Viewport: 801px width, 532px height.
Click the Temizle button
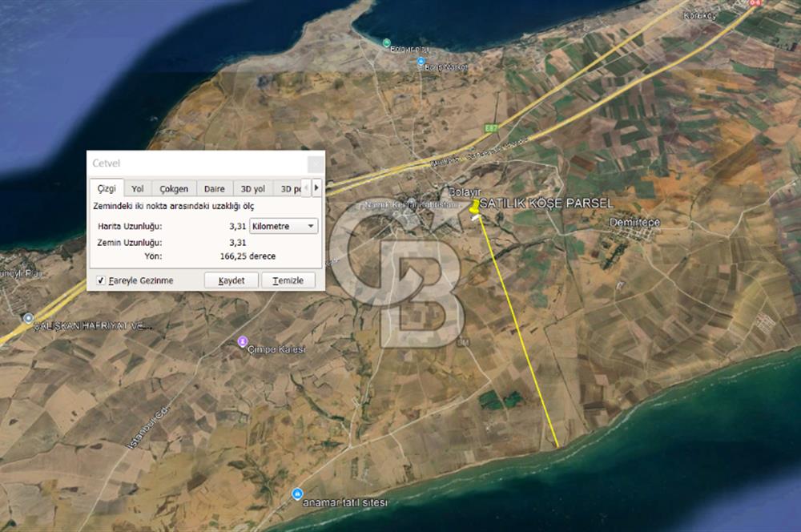[288, 280]
